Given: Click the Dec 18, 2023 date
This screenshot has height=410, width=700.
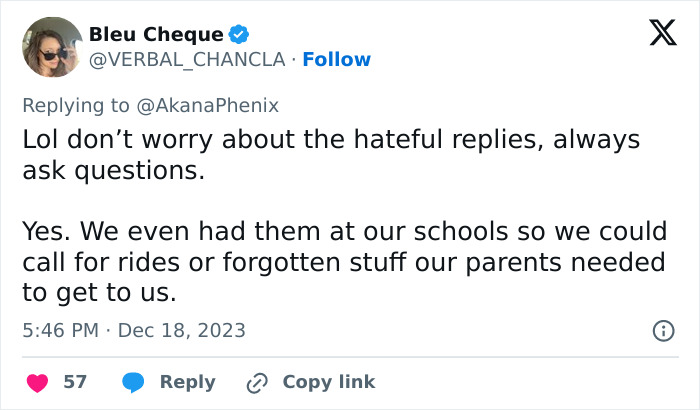Looking at the screenshot, I should click(182, 331).
